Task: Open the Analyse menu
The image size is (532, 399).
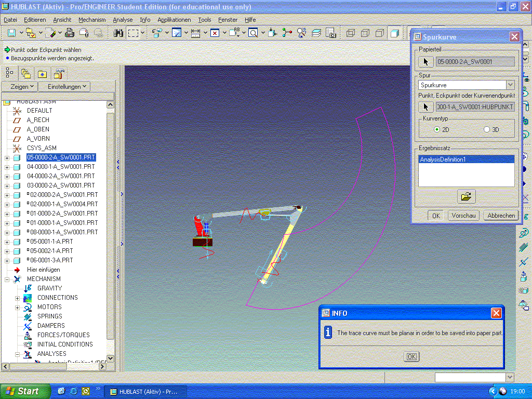Action: [x=123, y=20]
